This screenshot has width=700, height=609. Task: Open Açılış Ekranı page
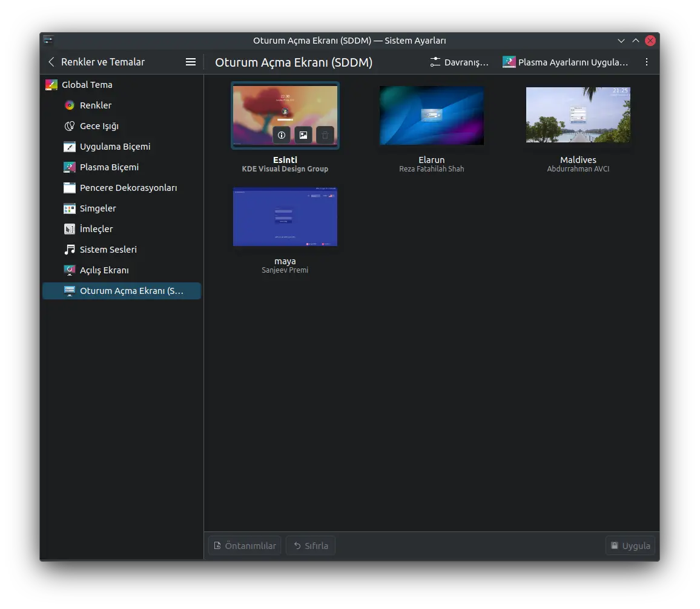(x=122, y=270)
